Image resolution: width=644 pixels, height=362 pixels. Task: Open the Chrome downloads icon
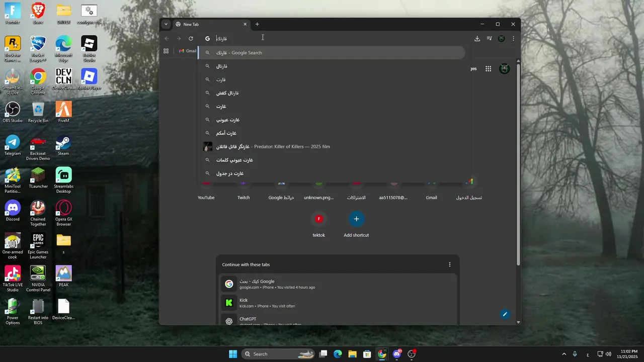pyautogui.click(x=477, y=38)
